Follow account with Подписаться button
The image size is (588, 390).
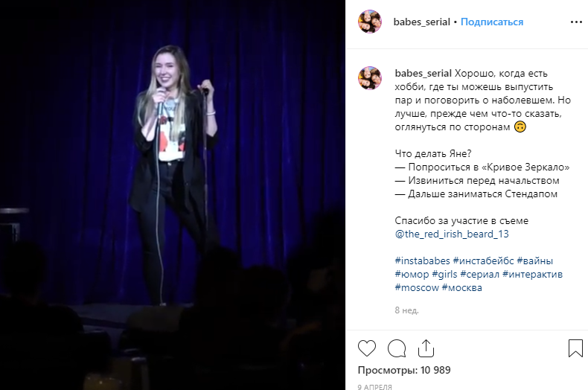click(492, 22)
